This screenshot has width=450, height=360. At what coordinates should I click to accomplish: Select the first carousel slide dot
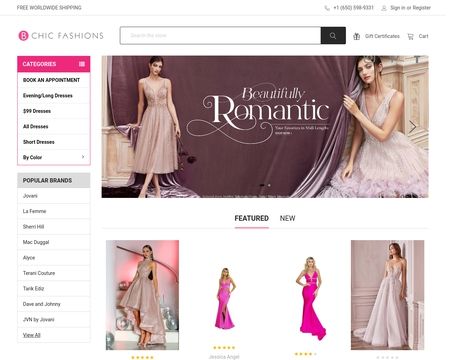coord(262,185)
